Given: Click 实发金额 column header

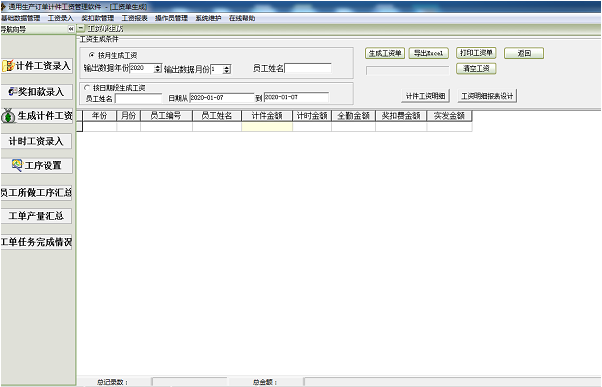Looking at the screenshot, I should [x=450, y=116].
